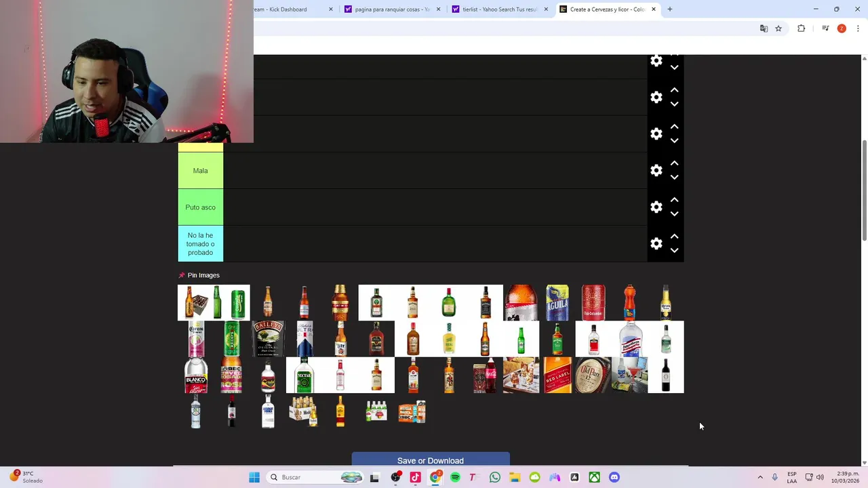
Task: Move the Mala tier up
Action: pos(674,163)
